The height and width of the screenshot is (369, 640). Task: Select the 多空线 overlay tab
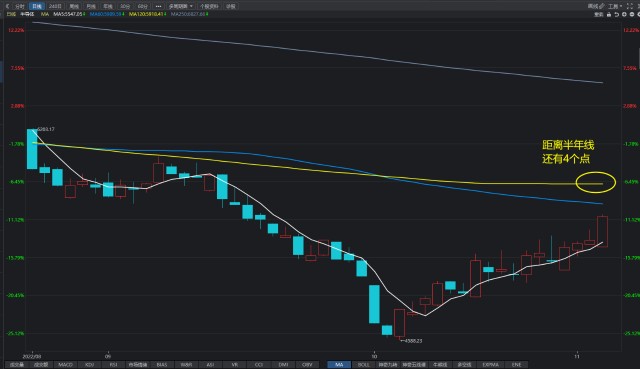click(x=464, y=365)
